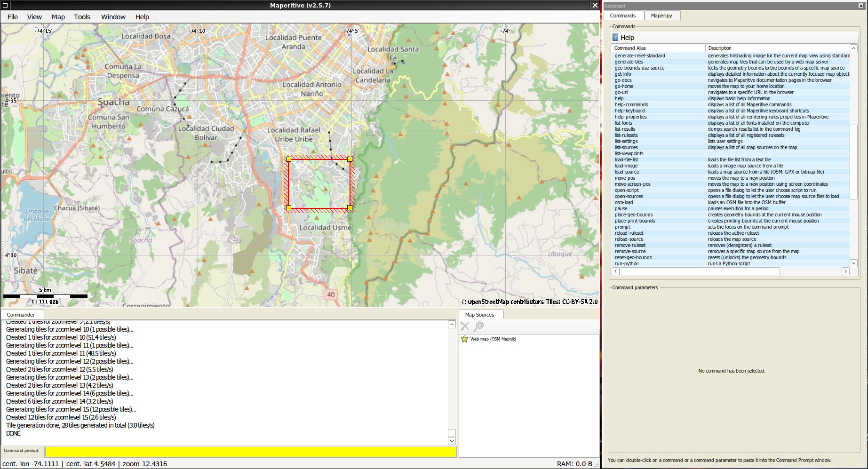
Task: Click the route 40 highway shield on map
Action: pos(331,294)
